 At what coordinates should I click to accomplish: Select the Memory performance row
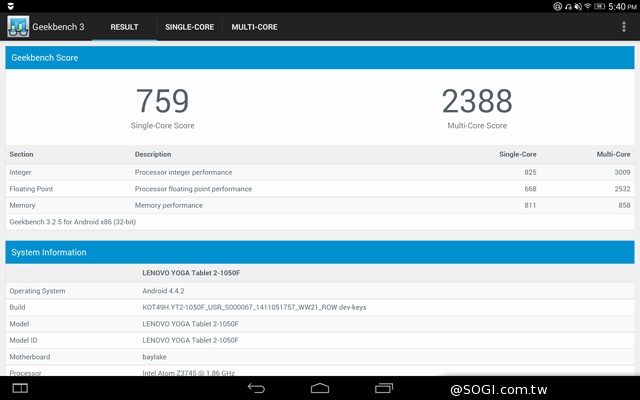click(x=320, y=205)
